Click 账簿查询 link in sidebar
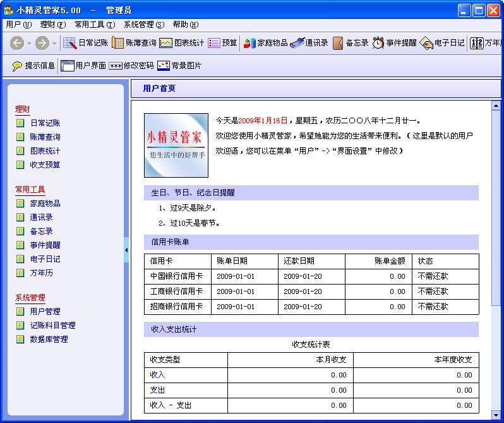504x423 pixels. (x=45, y=137)
